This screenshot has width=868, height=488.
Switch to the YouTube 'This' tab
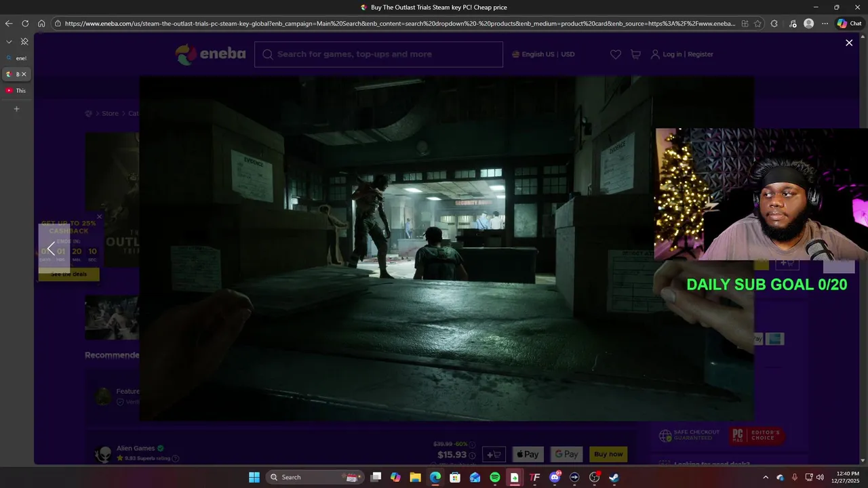tap(16, 91)
